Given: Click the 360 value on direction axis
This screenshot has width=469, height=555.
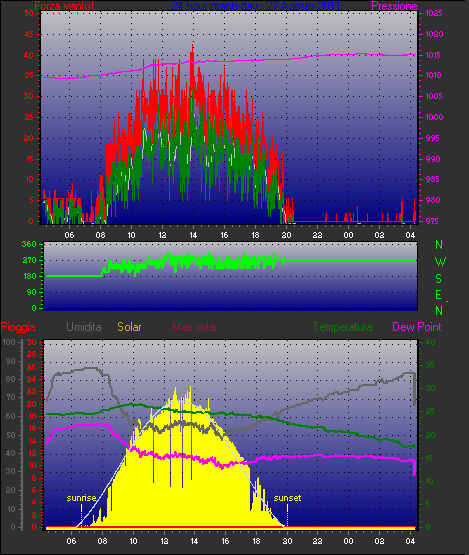Looking at the screenshot, I should click(29, 244).
